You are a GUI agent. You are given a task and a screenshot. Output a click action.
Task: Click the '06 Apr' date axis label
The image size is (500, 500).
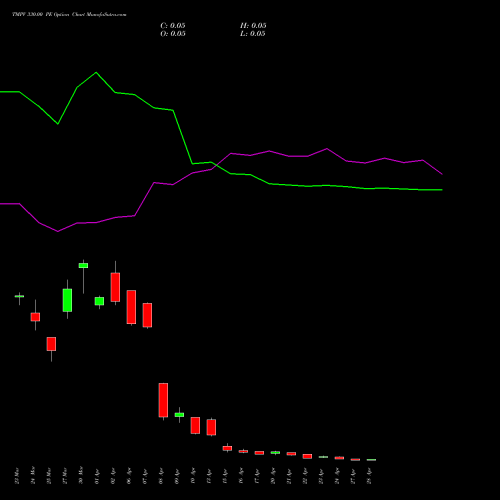(129, 476)
